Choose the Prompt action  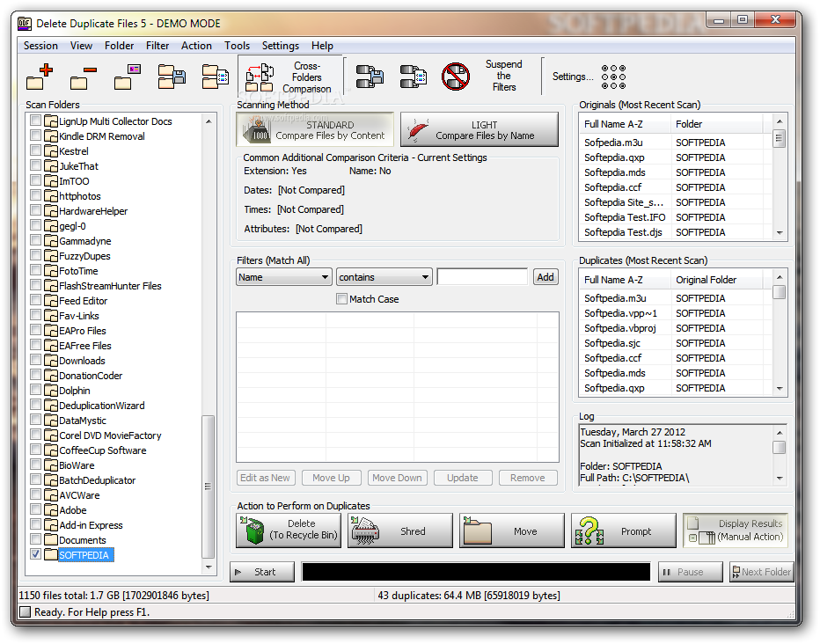[624, 530]
